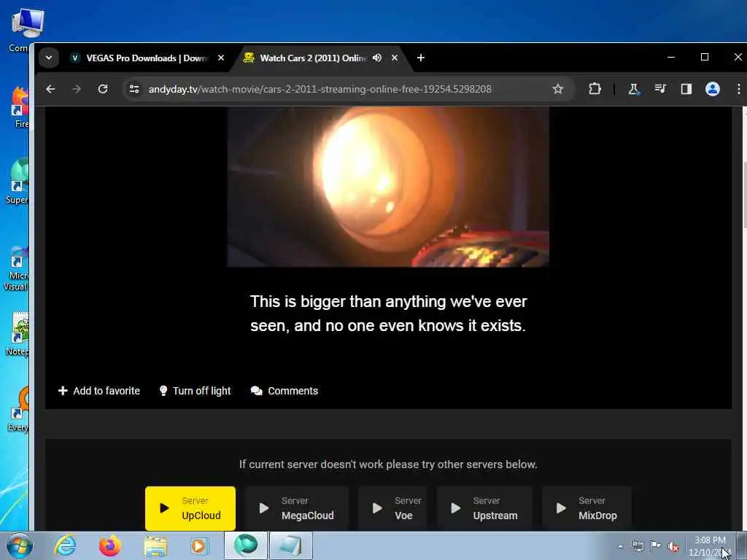Screen dimensions: 747x560
Task: Open site information icon in address bar
Action: [x=134, y=89]
